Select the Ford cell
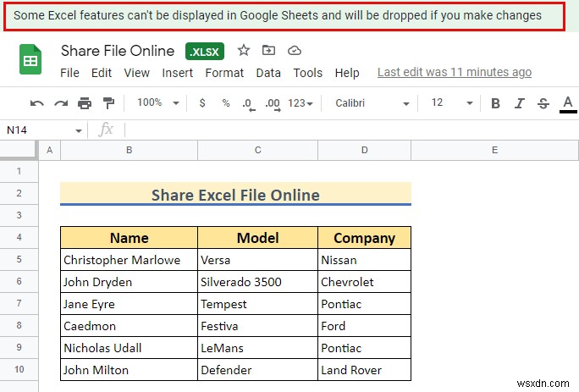The width and height of the screenshot is (579, 392). point(364,326)
